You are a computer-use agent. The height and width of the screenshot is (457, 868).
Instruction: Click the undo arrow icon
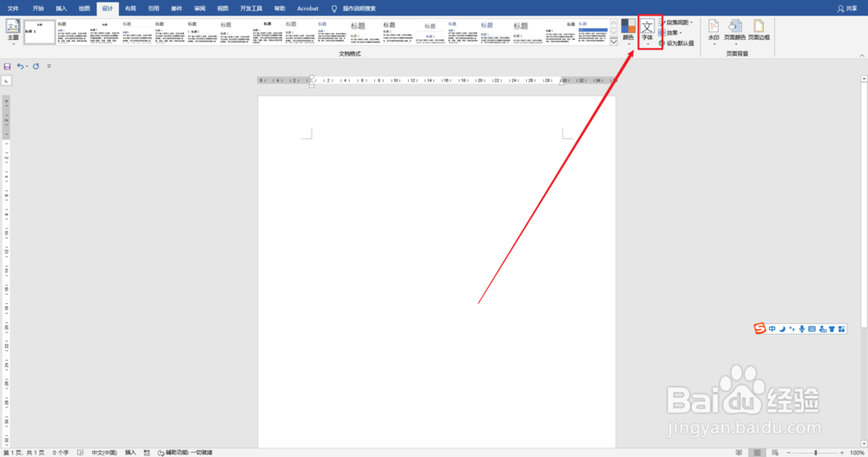(20, 67)
